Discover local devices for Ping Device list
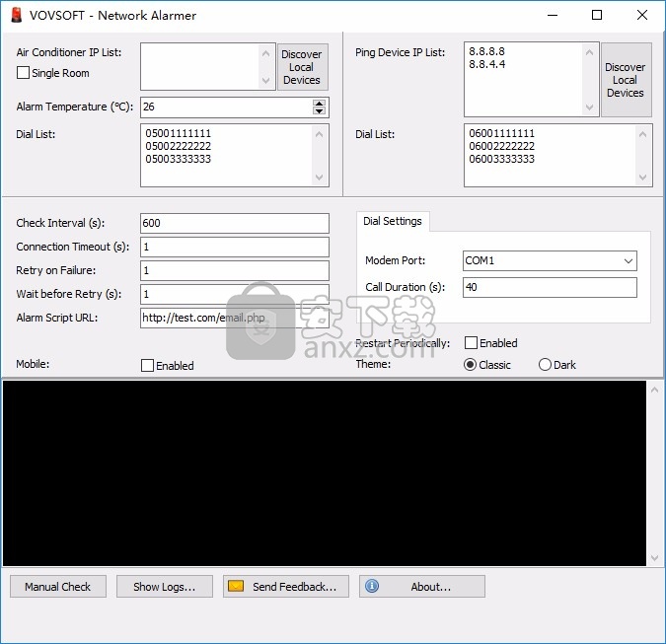 click(x=626, y=80)
